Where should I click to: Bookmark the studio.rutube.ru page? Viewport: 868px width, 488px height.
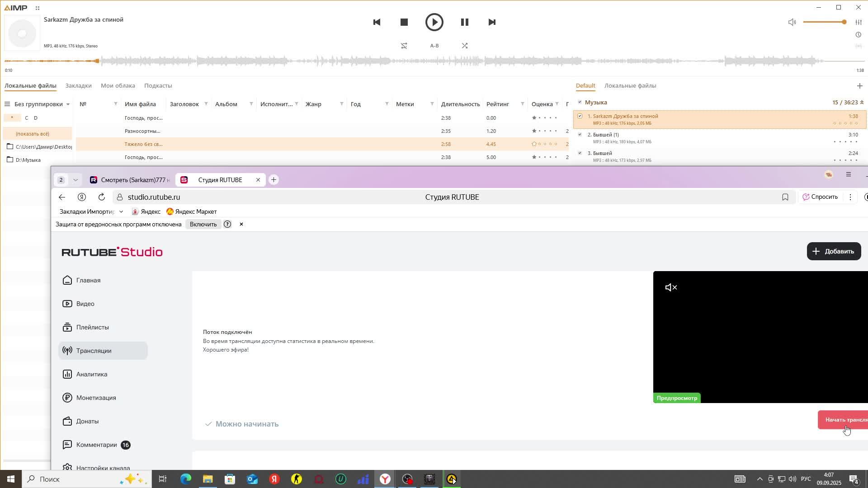[785, 197]
